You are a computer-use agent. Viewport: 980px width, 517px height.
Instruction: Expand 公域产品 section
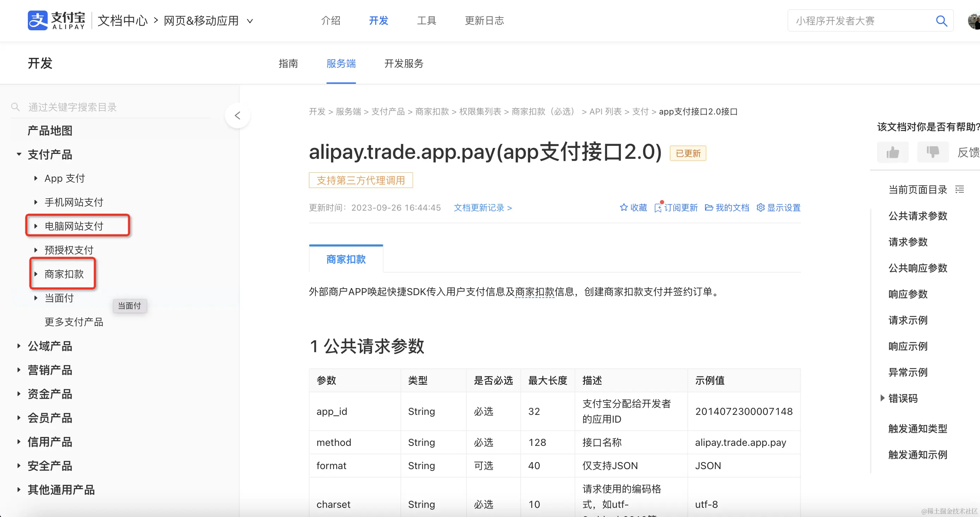pyautogui.click(x=19, y=345)
